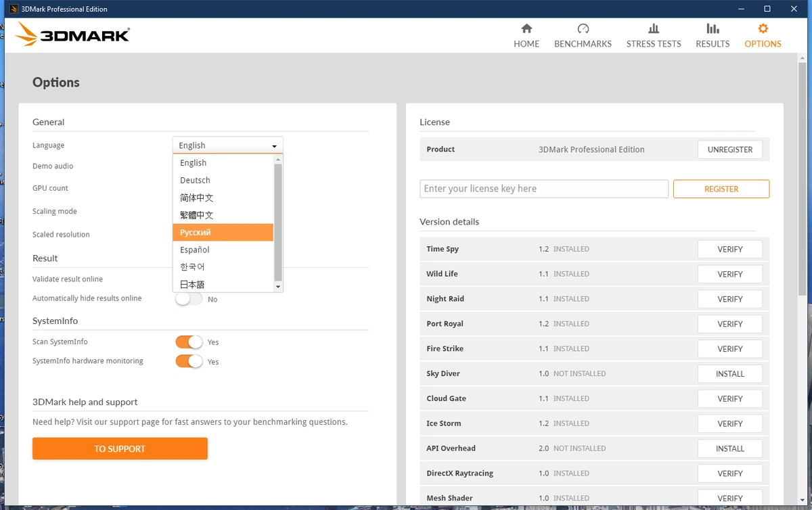
Task: Verify the Fire Strike benchmark
Action: point(730,349)
